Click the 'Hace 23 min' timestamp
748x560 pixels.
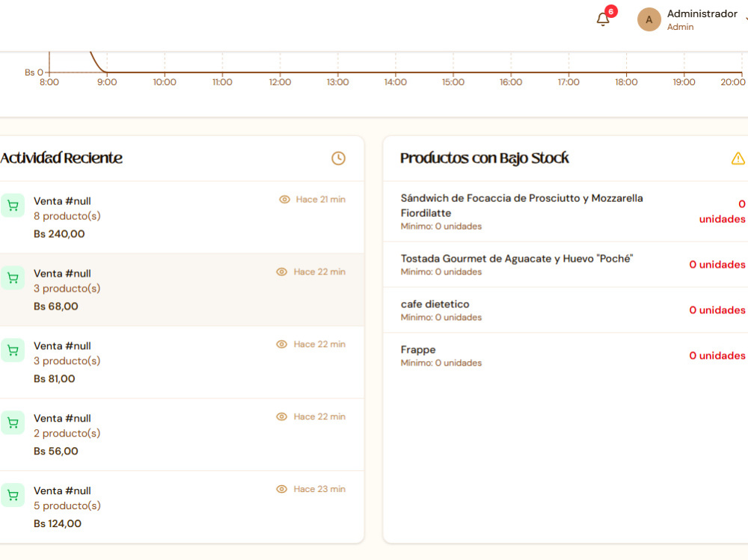coord(319,490)
